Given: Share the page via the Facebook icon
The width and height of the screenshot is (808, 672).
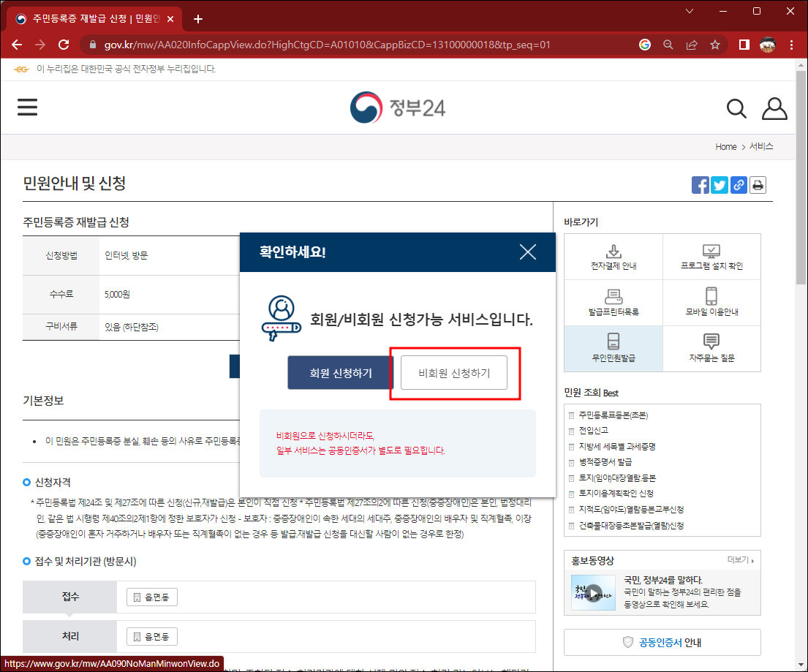Looking at the screenshot, I should click(700, 185).
